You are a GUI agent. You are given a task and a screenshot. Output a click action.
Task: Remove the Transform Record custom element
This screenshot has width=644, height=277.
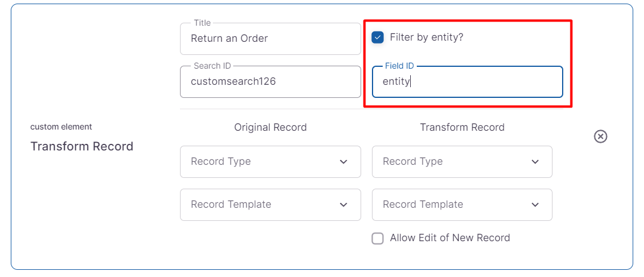pyautogui.click(x=600, y=137)
